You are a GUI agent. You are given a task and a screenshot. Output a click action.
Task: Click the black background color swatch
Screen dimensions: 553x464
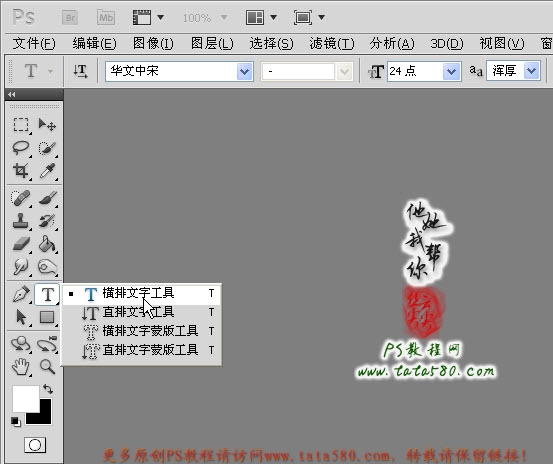tap(46, 416)
